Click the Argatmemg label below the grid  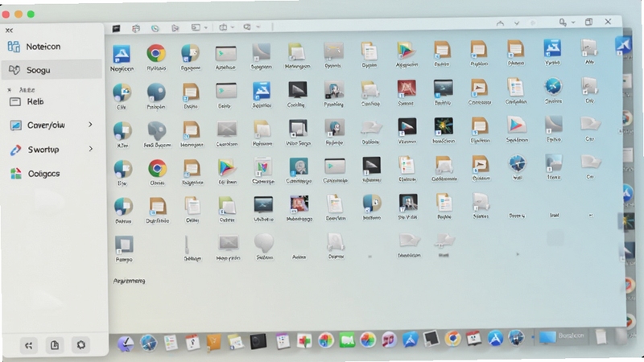129,281
